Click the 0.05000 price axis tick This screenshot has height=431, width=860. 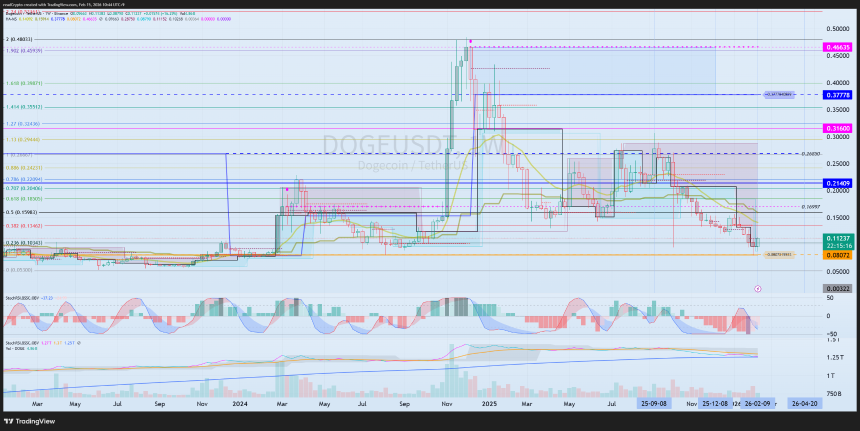tap(839, 271)
